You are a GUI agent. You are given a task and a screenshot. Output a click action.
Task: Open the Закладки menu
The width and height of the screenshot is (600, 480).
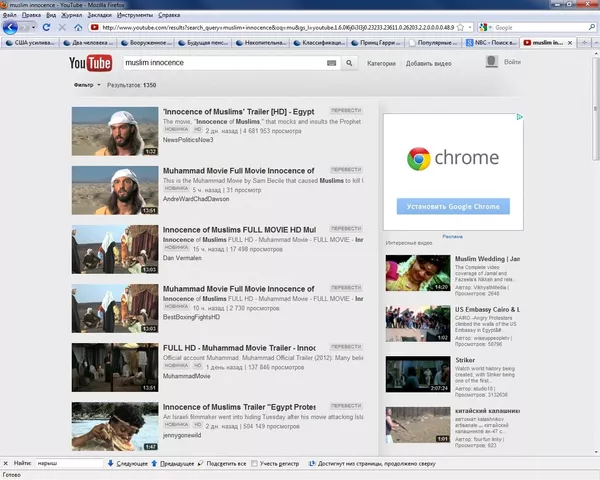tap(99, 15)
